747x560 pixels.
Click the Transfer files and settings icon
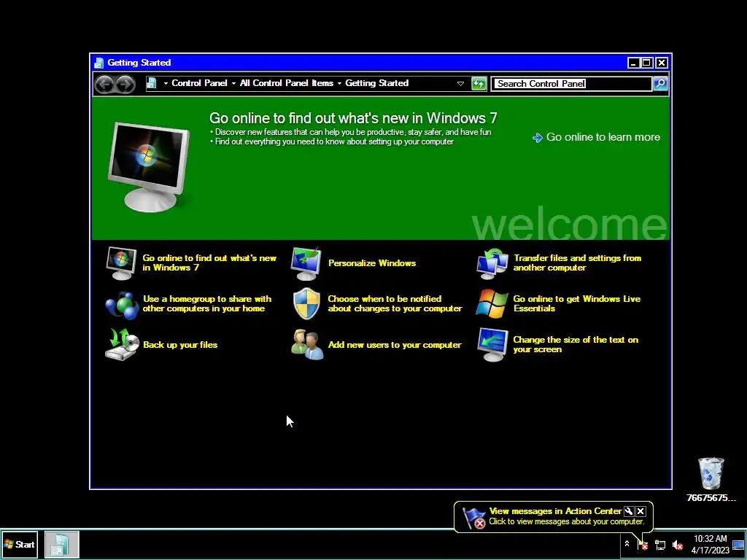492,263
